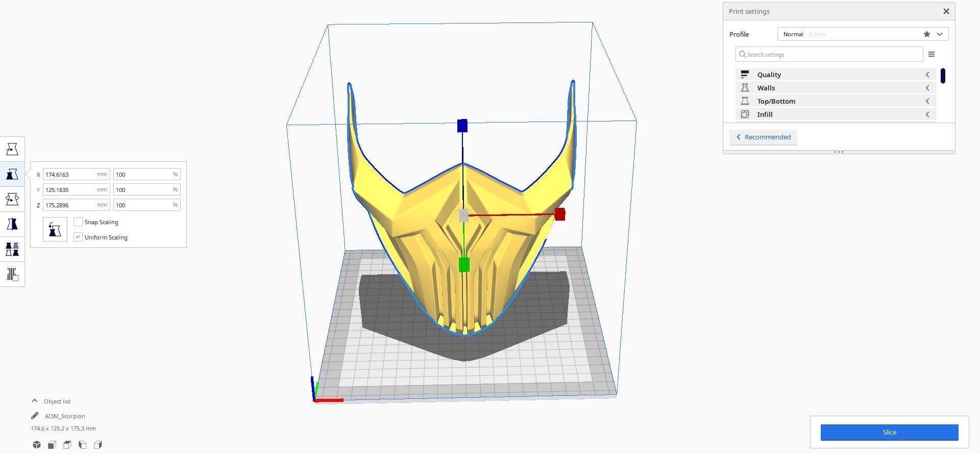The height and width of the screenshot is (454, 980).
Task: Click the red X-axis scale handle
Action: click(560, 214)
